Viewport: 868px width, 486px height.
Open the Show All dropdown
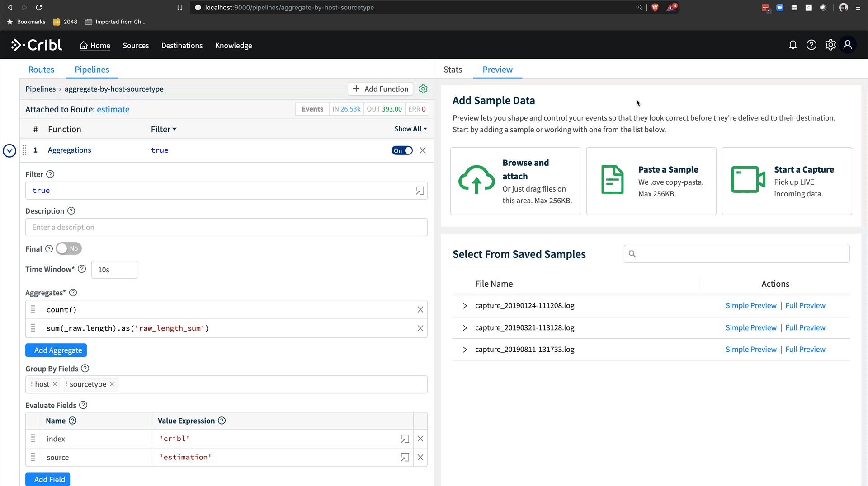410,129
